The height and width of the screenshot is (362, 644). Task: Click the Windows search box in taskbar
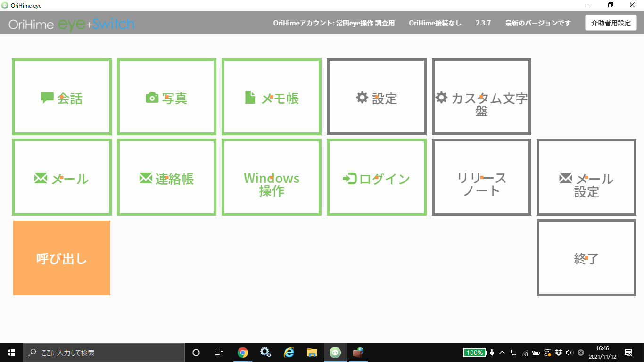pyautogui.click(x=104, y=353)
